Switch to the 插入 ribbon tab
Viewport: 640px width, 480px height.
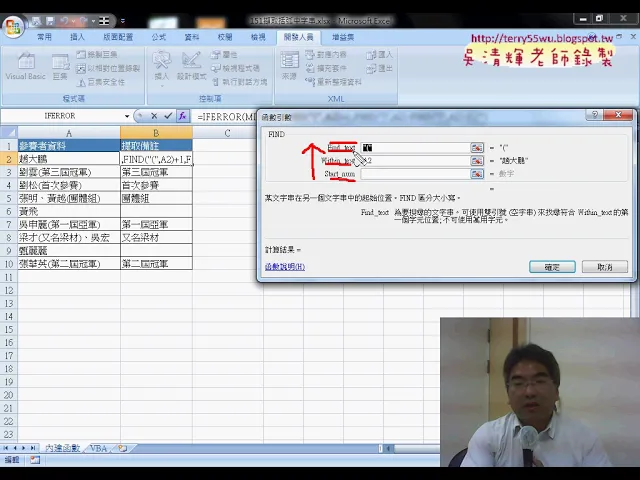tap(77, 37)
